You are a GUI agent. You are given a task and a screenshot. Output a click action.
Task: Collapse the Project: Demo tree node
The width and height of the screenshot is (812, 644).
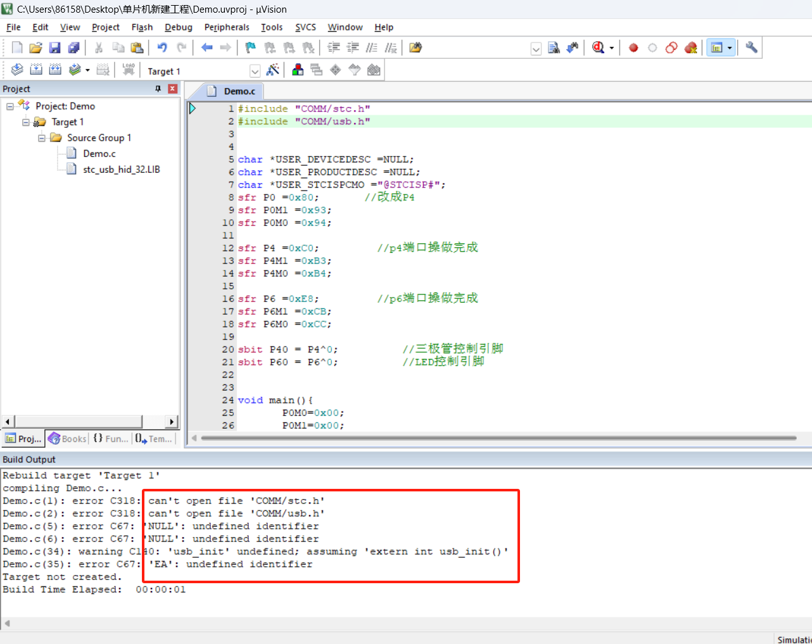pyautogui.click(x=10, y=106)
